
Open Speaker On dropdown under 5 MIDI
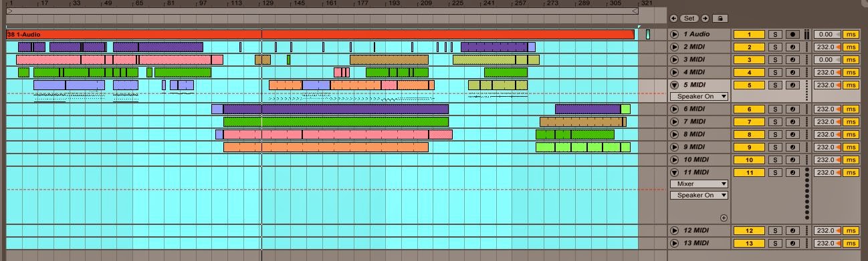(x=699, y=97)
